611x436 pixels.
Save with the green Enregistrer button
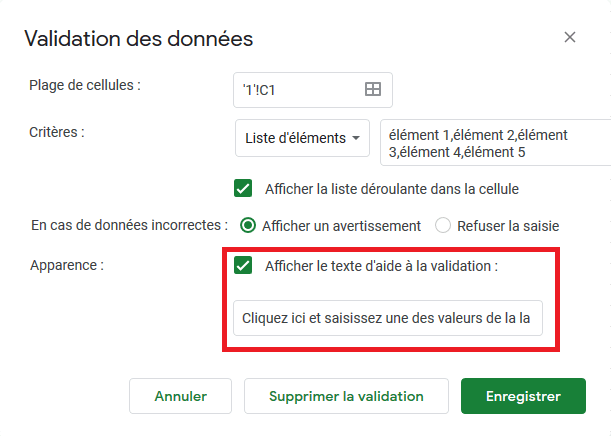point(523,396)
